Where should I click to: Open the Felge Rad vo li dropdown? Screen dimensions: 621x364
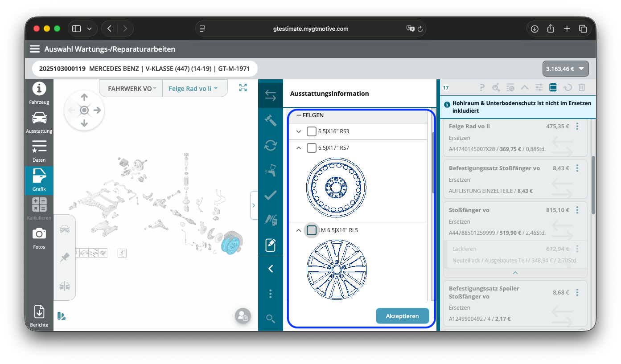pos(194,89)
